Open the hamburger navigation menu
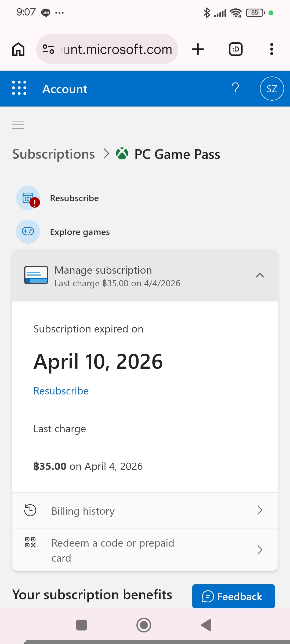 tap(18, 125)
